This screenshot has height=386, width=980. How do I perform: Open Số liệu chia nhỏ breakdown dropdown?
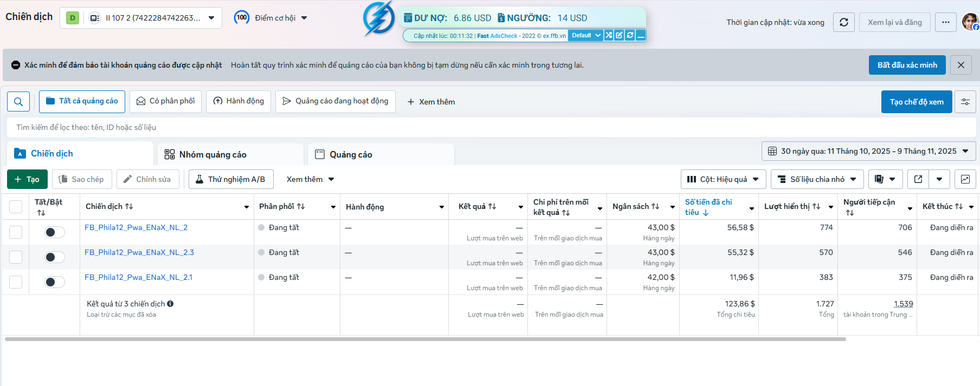817,179
